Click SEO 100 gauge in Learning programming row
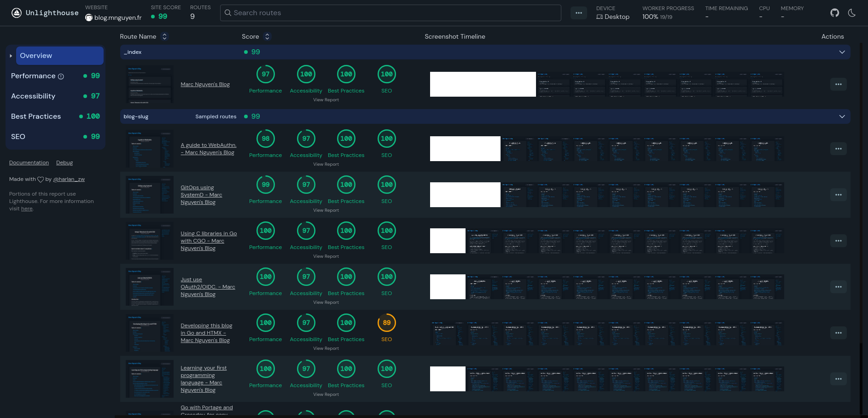Viewport: 868px width, 418px height. [387, 369]
